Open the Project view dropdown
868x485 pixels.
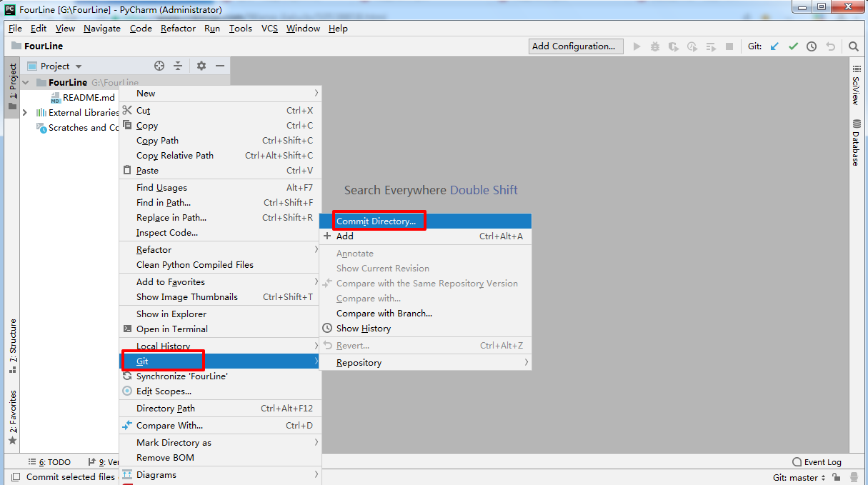[x=55, y=66]
